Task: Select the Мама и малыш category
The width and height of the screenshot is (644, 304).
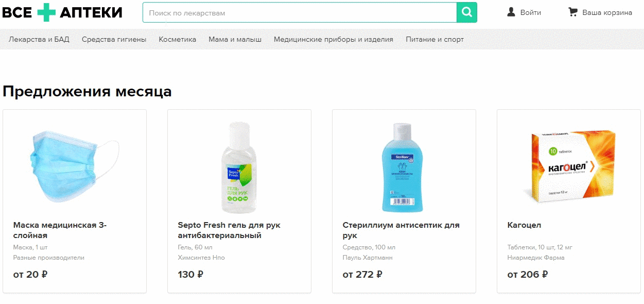Action: [234, 39]
